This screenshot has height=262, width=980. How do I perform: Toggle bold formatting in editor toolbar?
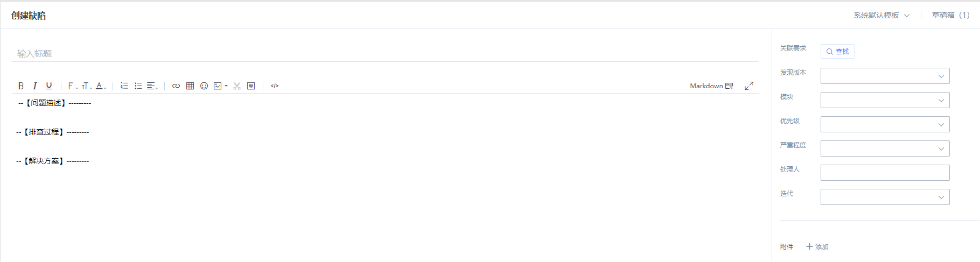(x=21, y=86)
